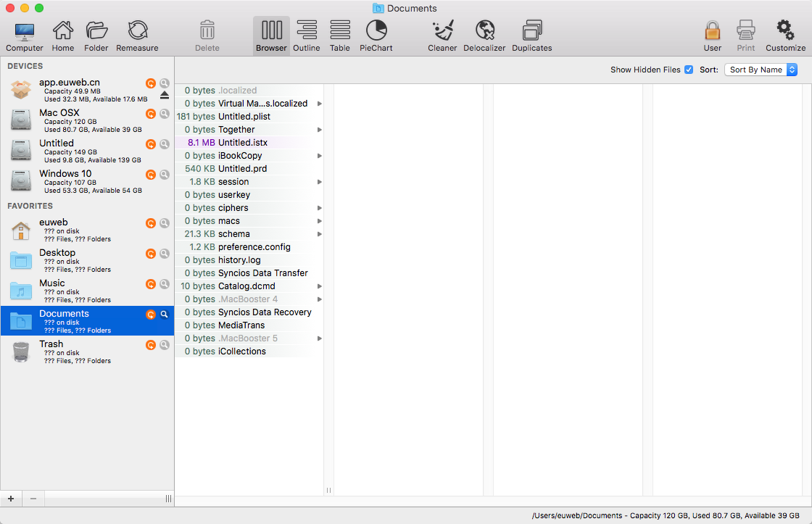Click the first browser column resize handle
This screenshot has width=812, height=524.
[x=329, y=490]
